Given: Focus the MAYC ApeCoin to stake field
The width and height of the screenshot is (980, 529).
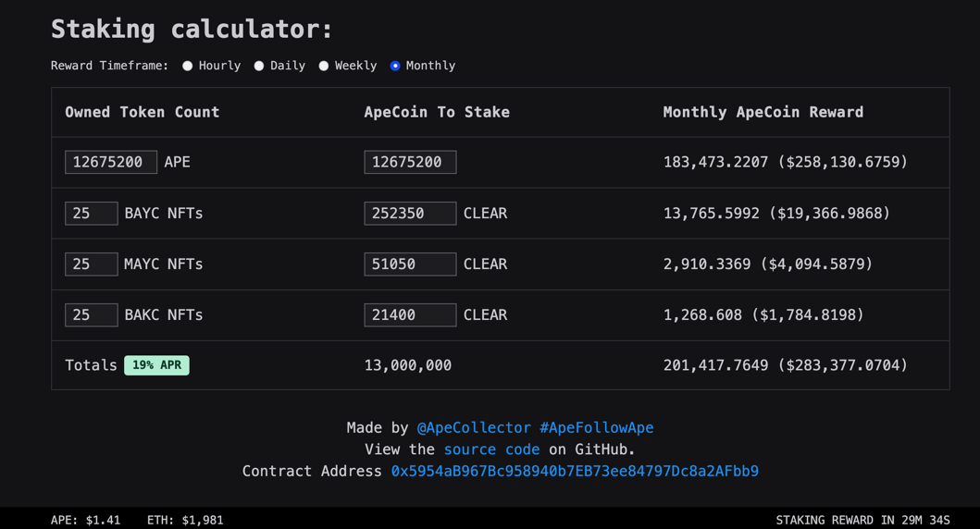Looking at the screenshot, I should click(x=410, y=264).
